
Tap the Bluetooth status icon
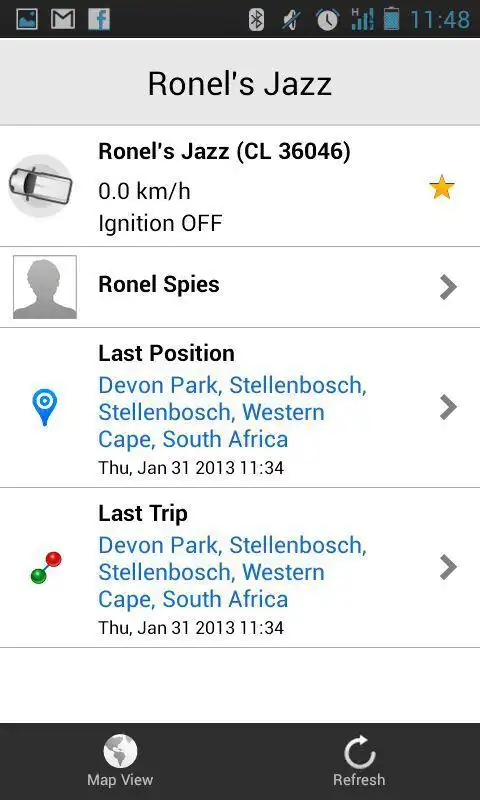tap(256, 20)
